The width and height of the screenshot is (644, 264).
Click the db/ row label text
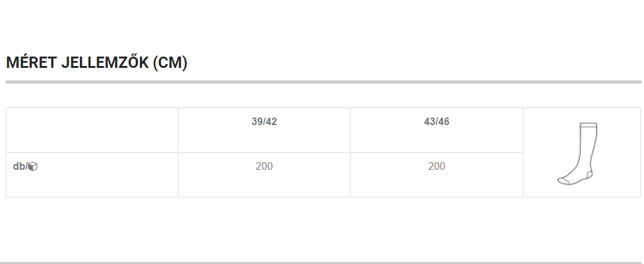[x=19, y=167]
